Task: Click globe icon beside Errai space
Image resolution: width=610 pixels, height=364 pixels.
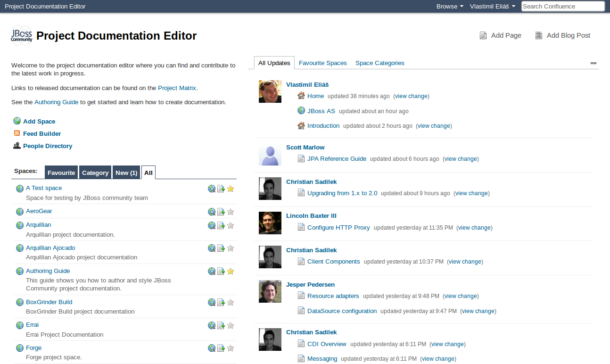Action: pyautogui.click(x=20, y=325)
